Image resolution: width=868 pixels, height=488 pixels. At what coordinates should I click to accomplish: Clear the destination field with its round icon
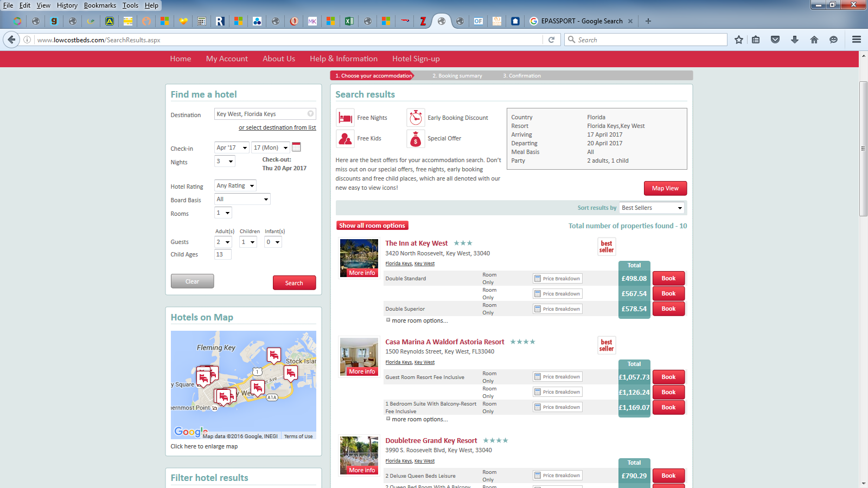310,114
